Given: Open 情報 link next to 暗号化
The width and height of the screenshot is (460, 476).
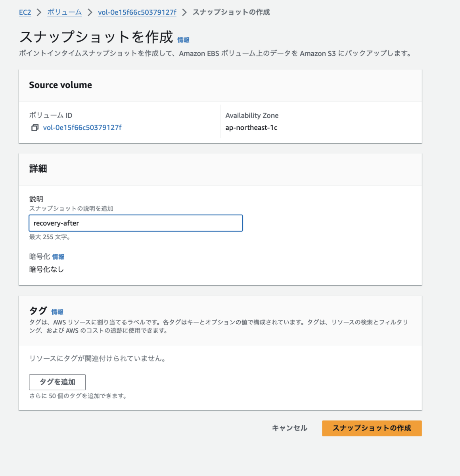Looking at the screenshot, I should (58, 257).
